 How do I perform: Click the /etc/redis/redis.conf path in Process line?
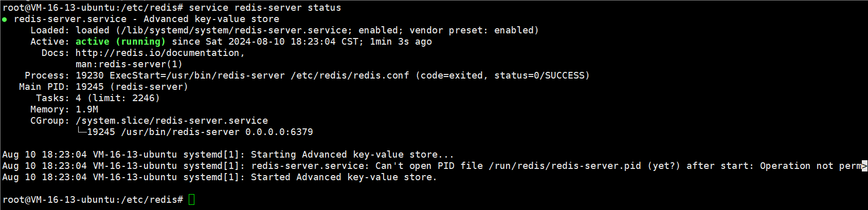[x=350, y=75]
